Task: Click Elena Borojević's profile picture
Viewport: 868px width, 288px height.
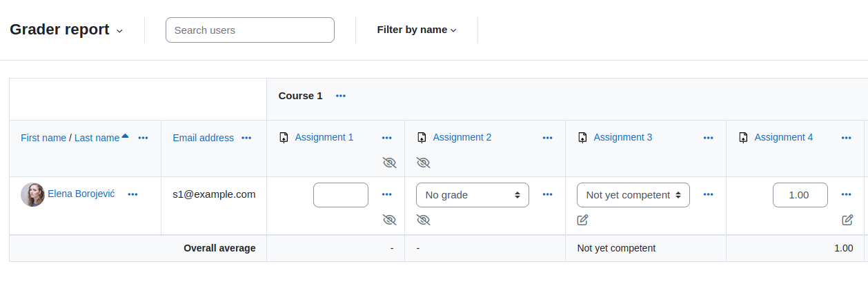Action: (x=32, y=195)
